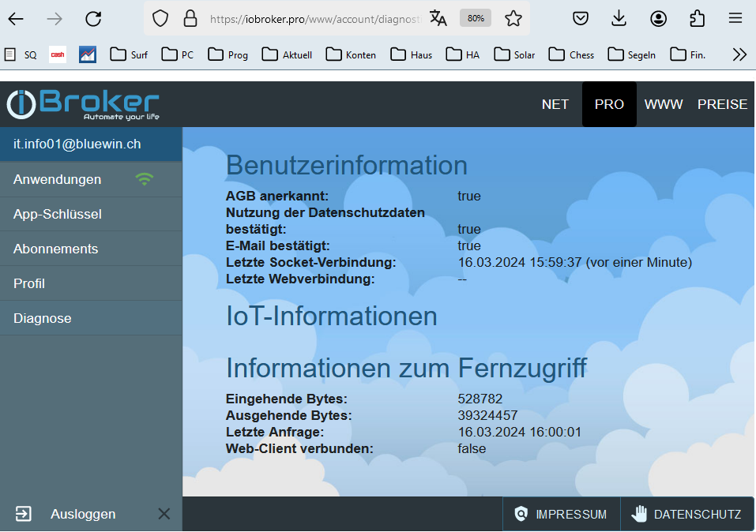Select the value 39324457 for Ausgehende Bytes
The width and height of the screenshot is (756, 532).
click(488, 415)
